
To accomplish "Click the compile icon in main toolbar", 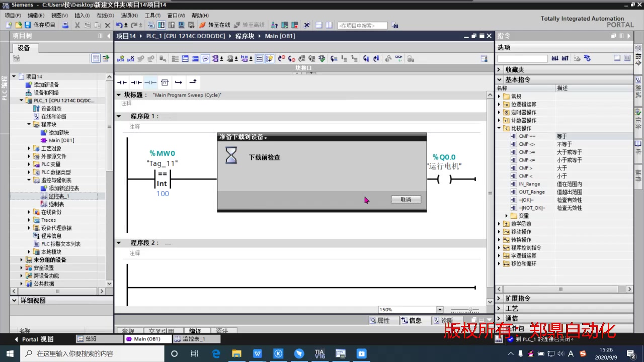I will [x=151, y=25].
